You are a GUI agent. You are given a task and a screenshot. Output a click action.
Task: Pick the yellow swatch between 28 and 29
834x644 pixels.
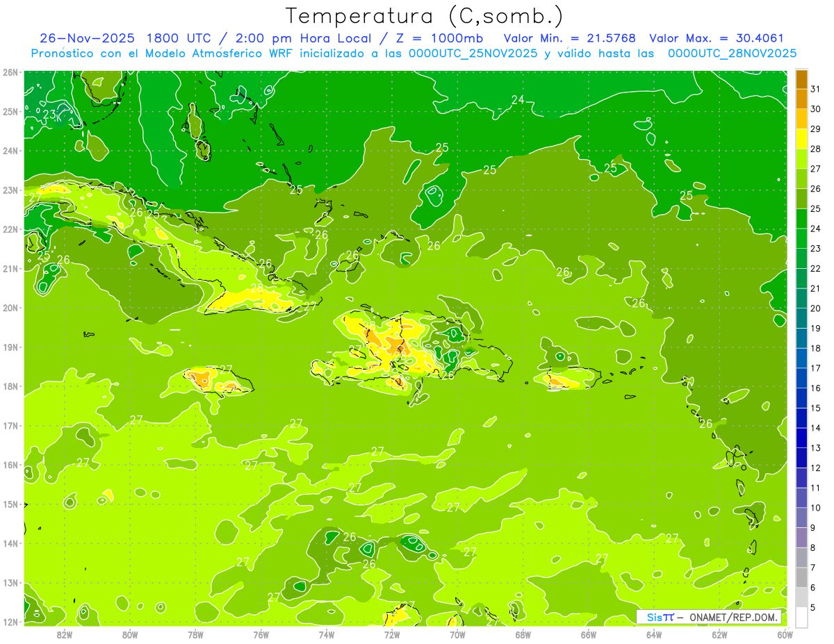coord(801,139)
